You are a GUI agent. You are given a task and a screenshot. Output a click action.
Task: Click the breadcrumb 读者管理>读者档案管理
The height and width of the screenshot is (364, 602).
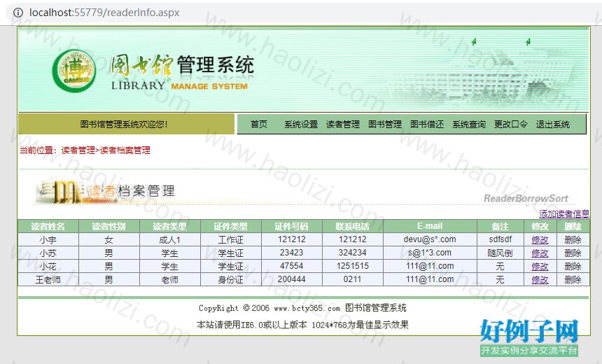106,150
